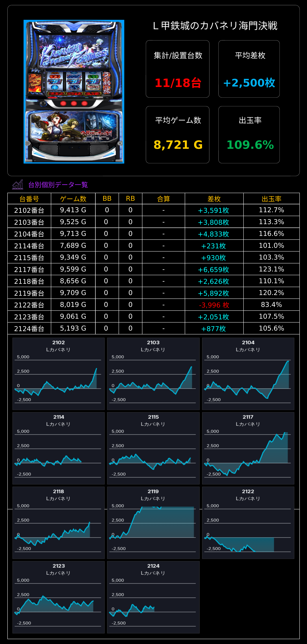307x644 pixels.
Task: Open the 2117 Lカバネリ graph
Action: 248,448
